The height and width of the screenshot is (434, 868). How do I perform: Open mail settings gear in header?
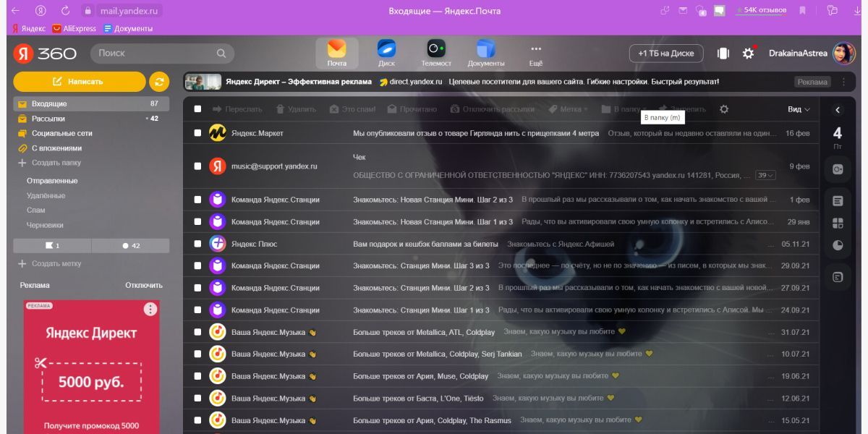tap(748, 53)
